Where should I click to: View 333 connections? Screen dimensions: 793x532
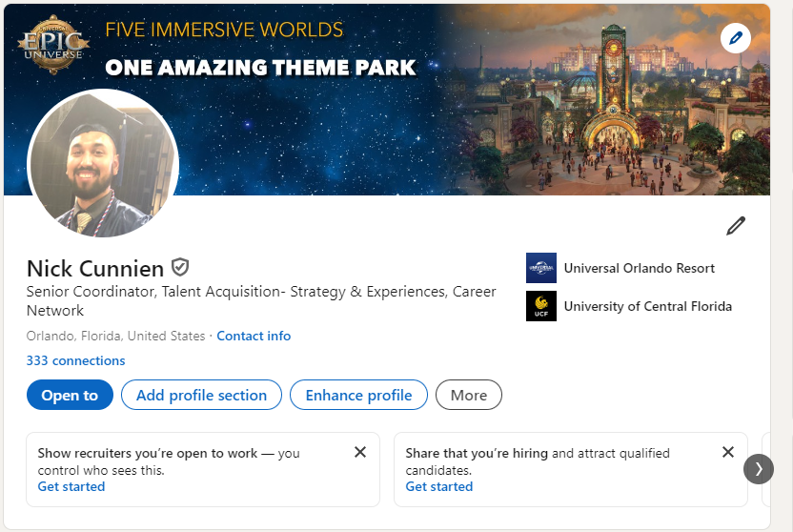[76, 360]
